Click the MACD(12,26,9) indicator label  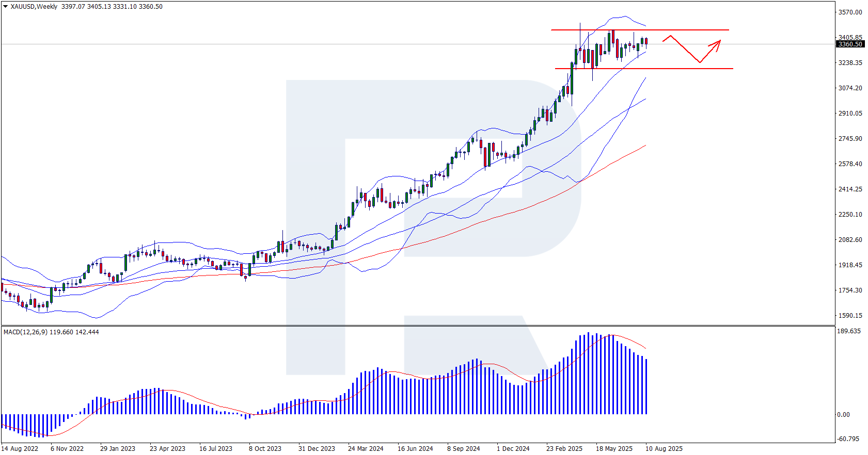pyautogui.click(x=25, y=332)
